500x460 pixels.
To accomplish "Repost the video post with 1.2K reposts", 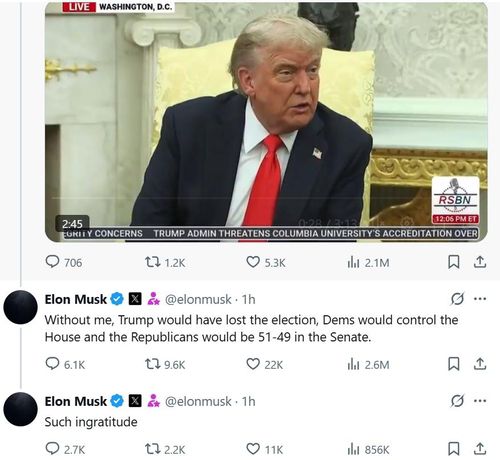I will 165,262.
